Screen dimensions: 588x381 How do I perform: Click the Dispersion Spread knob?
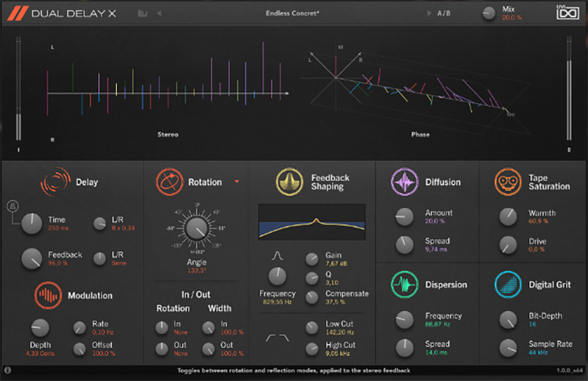pos(405,348)
